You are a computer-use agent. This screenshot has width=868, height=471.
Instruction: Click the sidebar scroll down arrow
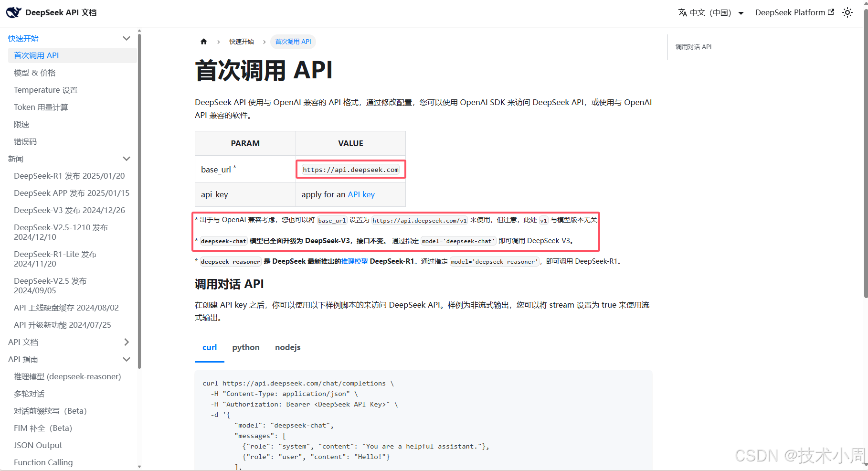coord(139,467)
